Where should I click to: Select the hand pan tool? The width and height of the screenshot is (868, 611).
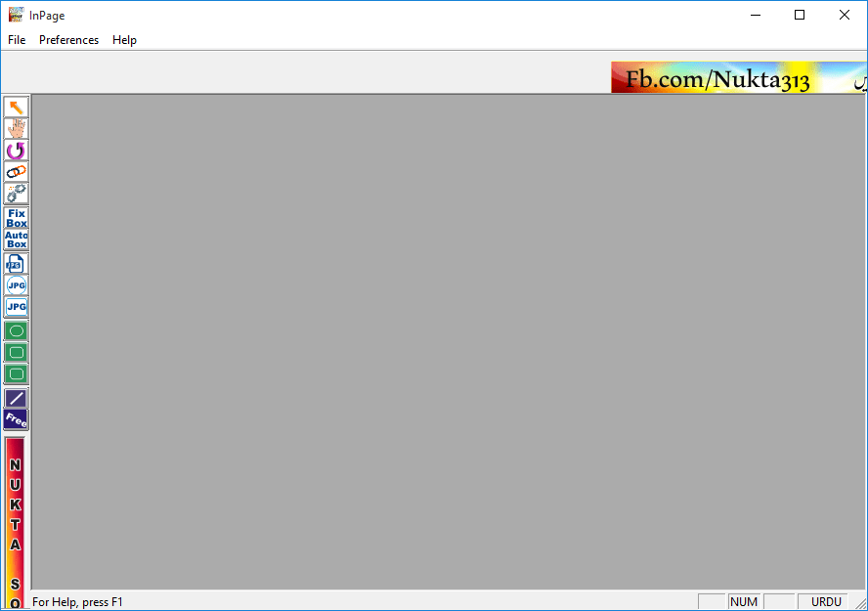[17, 128]
